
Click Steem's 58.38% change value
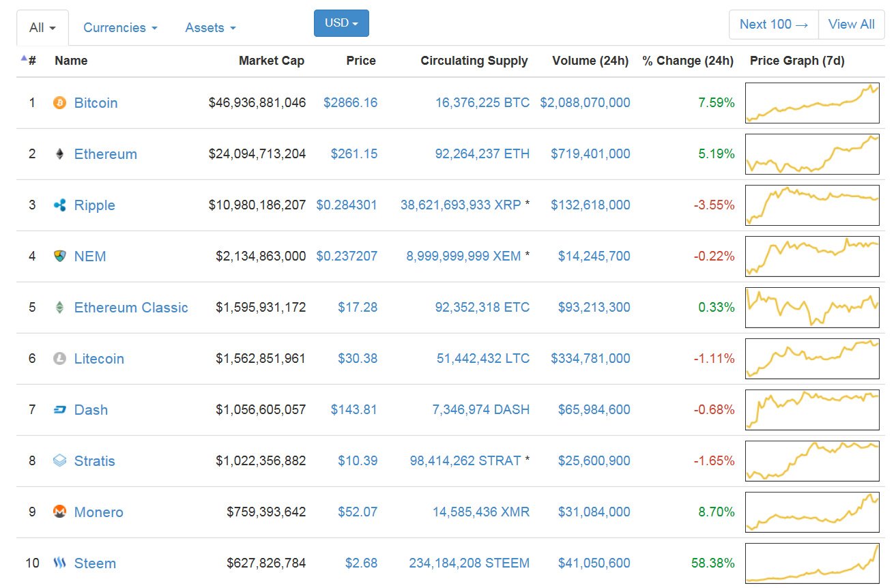click(713, 563)
